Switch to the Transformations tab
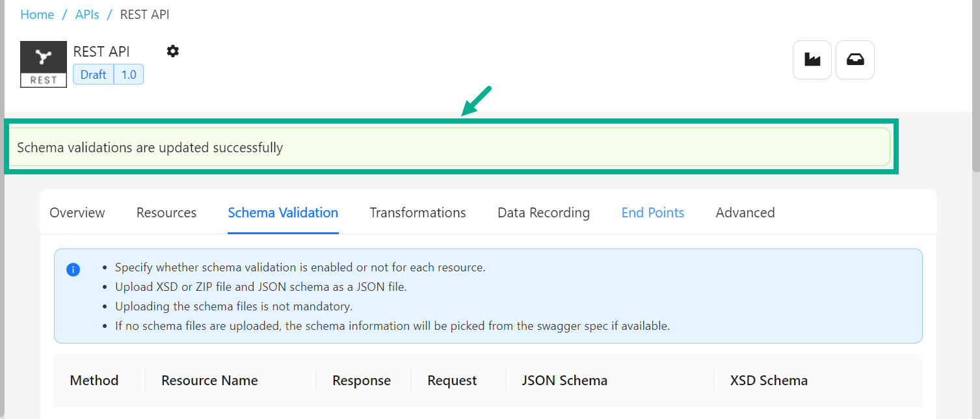Image resolution: width=980 pixels, height=419 pixels. pos(417,212)
